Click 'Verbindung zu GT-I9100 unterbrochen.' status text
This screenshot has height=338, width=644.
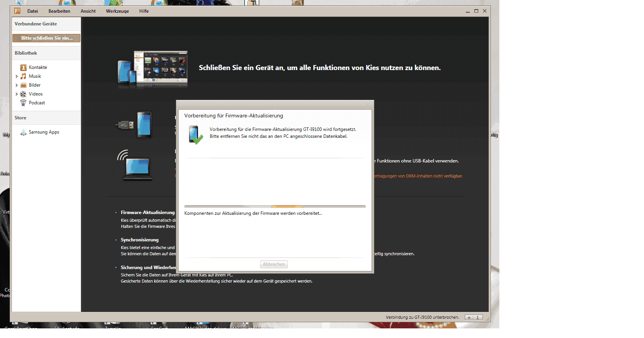[x=422, y=318]
